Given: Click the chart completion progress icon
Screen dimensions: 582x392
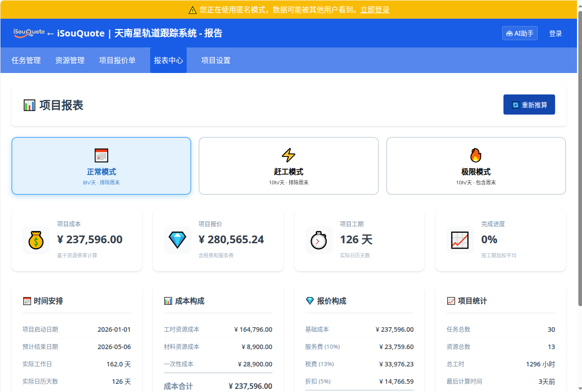Looking at the screenshot, I should click(x=460, y=240).
